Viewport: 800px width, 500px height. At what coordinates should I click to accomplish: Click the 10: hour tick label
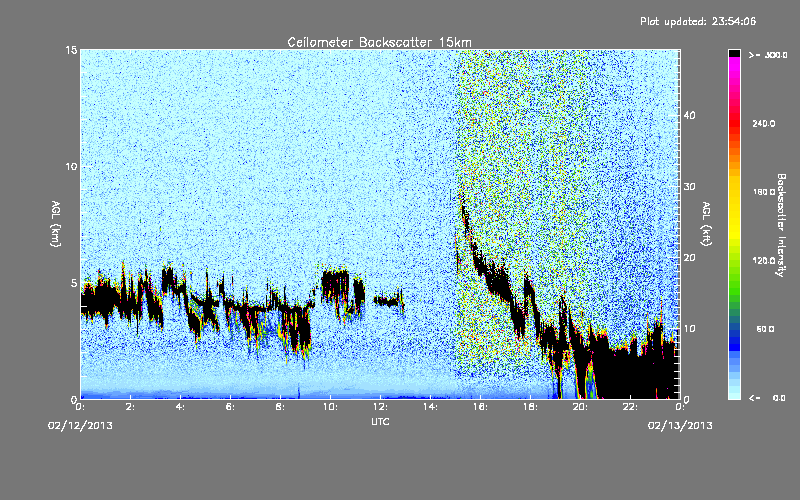point(331,407)
